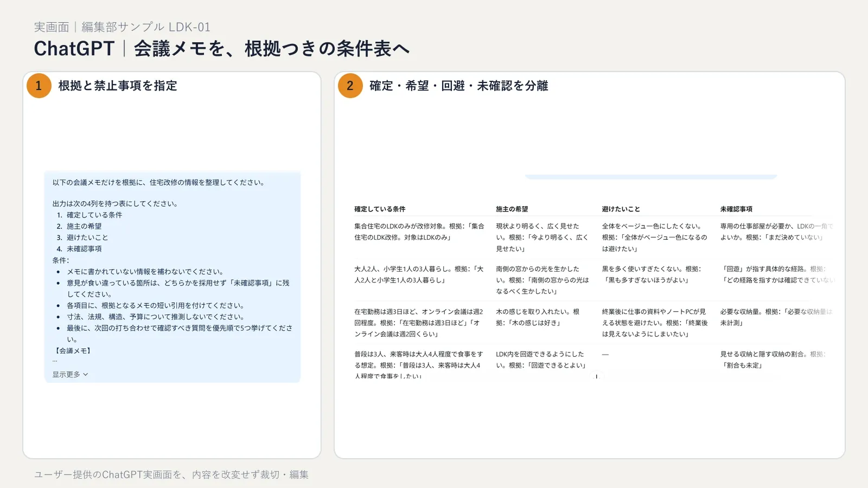Viewport: 868px width, 488px height.
Task: Click cell 南側の窓からの光を生かしたい
Action: 542,280
